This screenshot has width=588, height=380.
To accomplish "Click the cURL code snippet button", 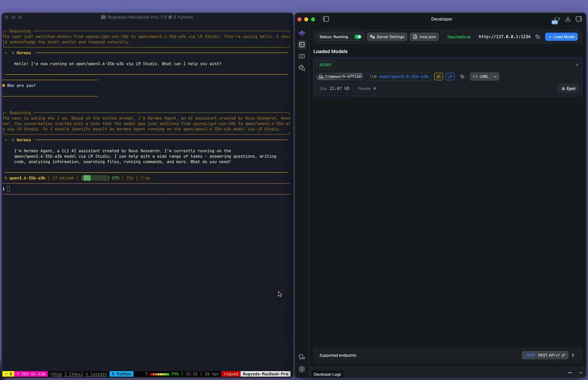I will [480, 77].
